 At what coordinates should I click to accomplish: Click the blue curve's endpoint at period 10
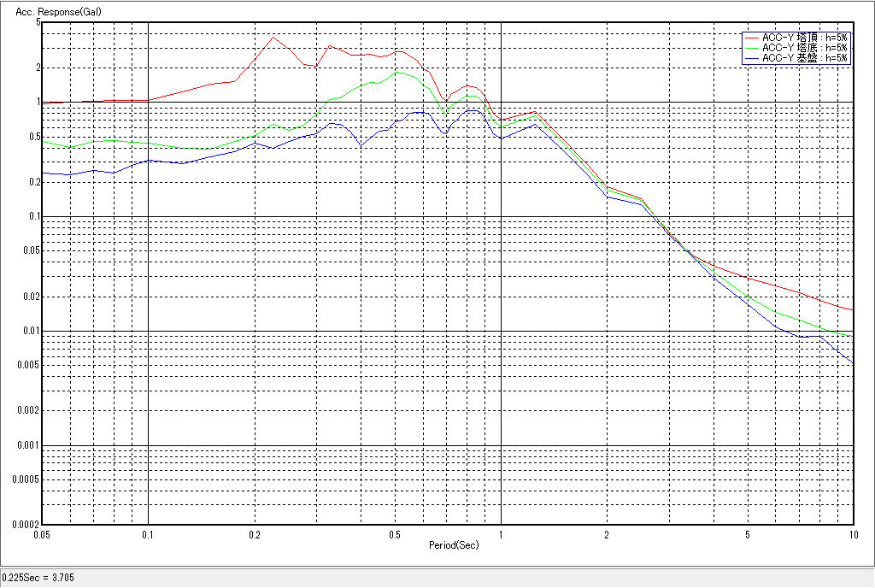(853, 363)
